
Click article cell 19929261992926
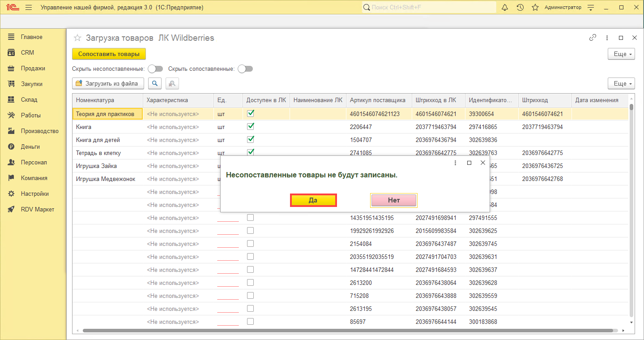pos(379,231)
